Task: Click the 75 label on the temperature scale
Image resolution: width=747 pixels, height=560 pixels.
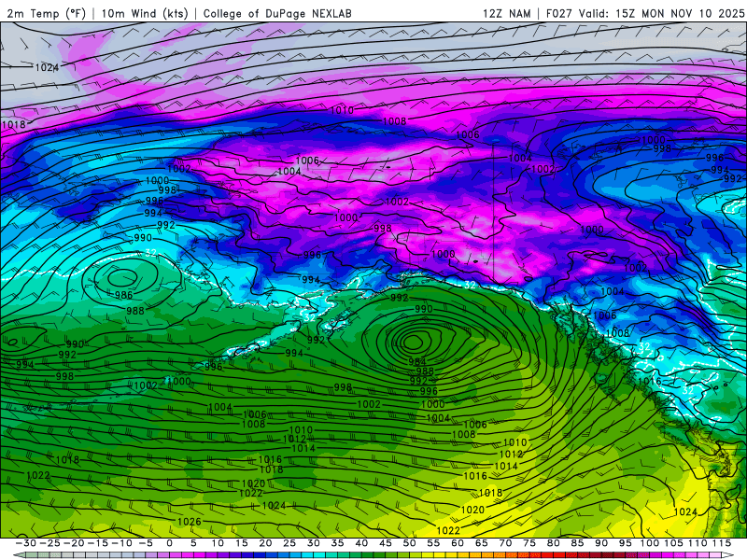Action: pyautogui.click(x=529, y=543)
